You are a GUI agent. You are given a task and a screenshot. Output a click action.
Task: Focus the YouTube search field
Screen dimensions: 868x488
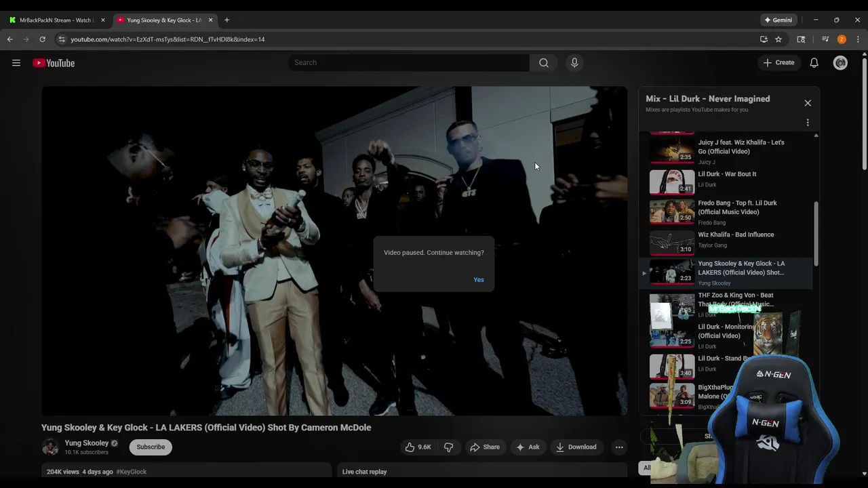(x=409, y=63)
